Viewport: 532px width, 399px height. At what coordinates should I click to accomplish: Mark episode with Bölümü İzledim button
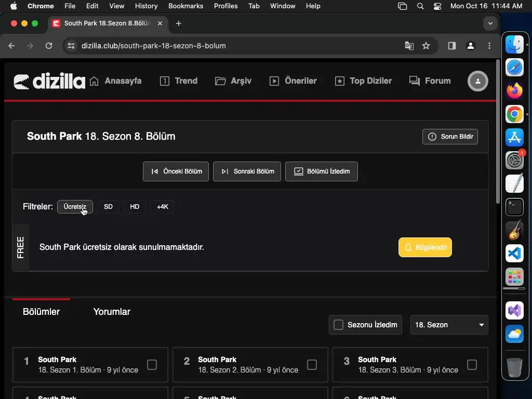click(321, 171)
